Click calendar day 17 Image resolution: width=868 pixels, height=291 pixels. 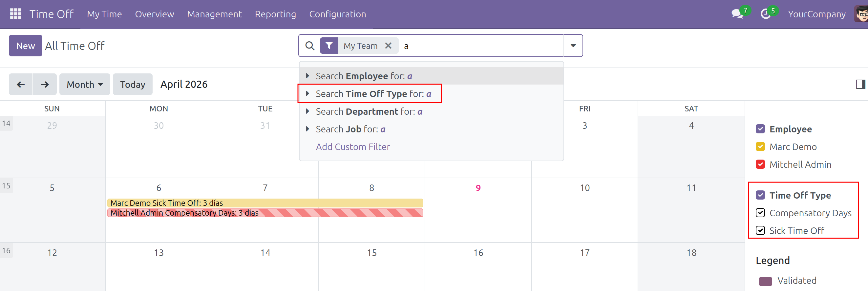click(584, 253)
